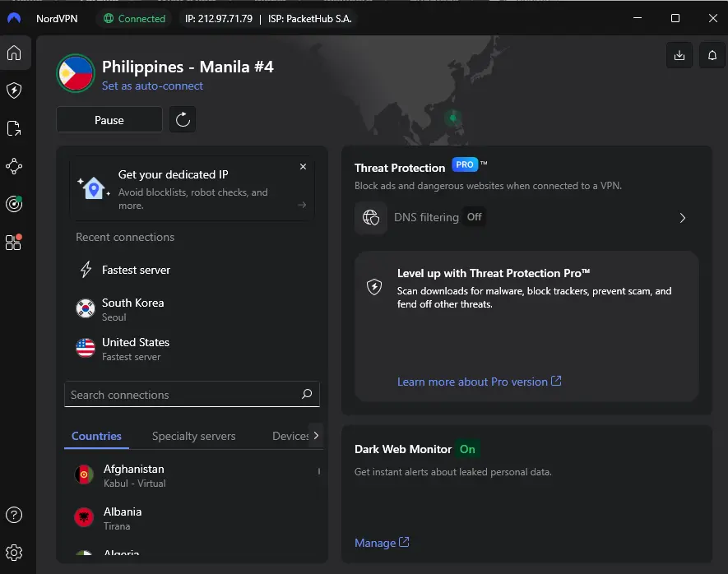Click the download icon button
Viewport: 728px width, 574px height.
(679, 55)
